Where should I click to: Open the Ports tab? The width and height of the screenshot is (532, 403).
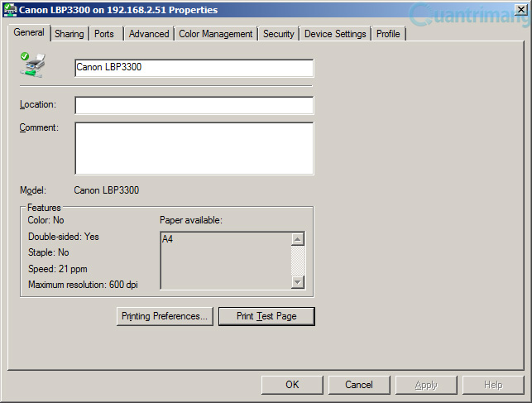[103, 34]
